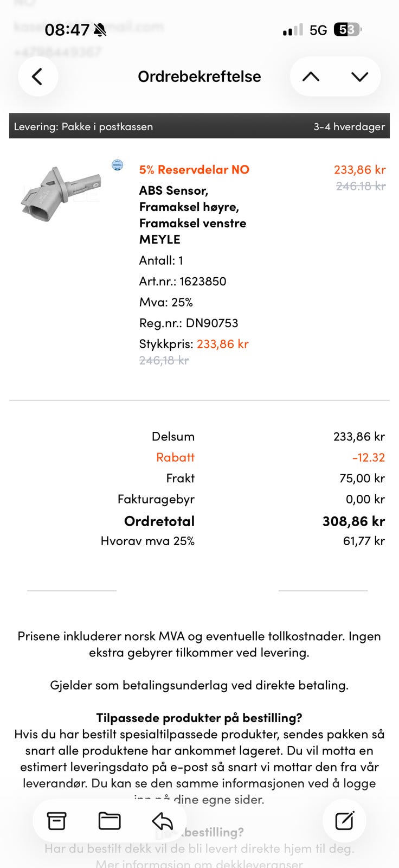
Task: Tap the back arrow button
Action: pos(38,76)
